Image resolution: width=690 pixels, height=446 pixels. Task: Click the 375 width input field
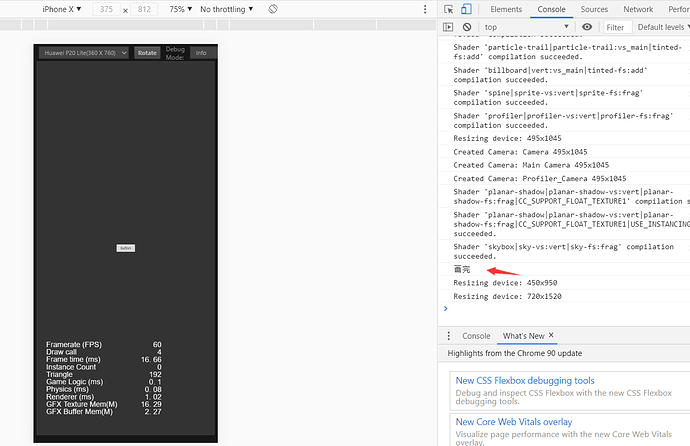point(106,9)
